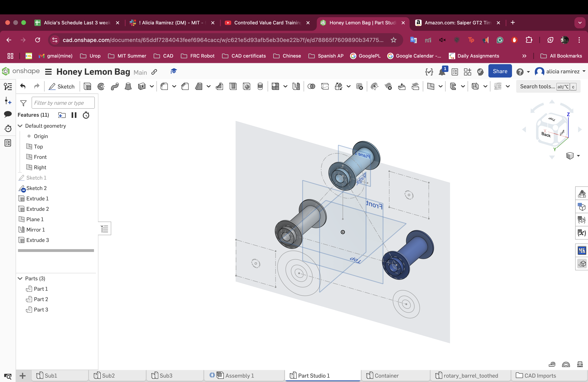This screenshot has height=382, width=588.
Task: Select the Plane tool in the toolbar
Action: click(x=431, y=86)
